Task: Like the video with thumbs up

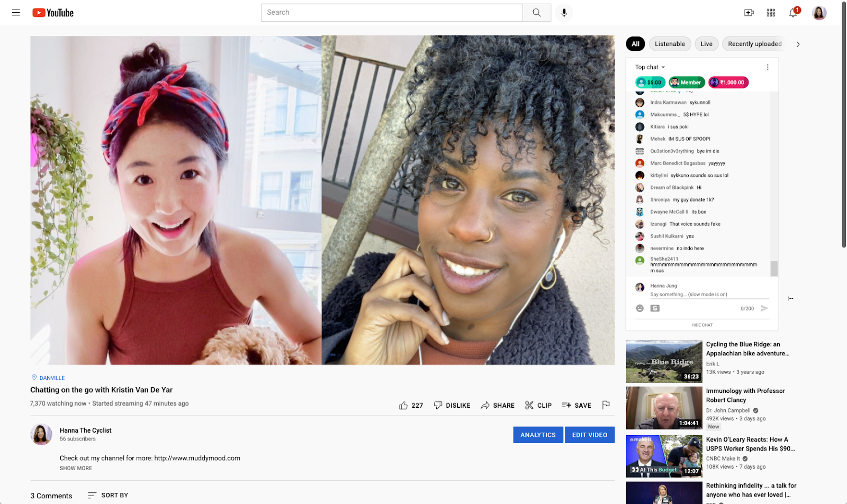Action: click(x=411, y=405)
